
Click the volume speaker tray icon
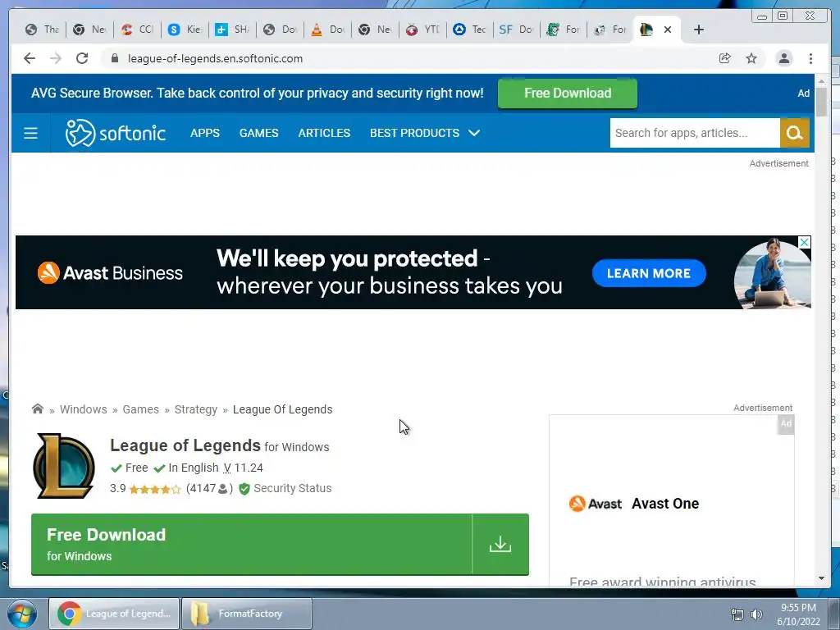click(757, 614)
